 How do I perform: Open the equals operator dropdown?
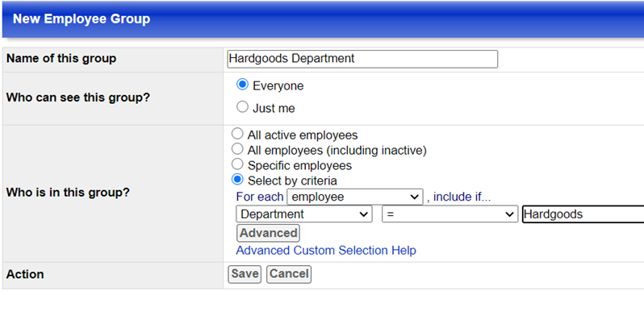(449, 214)
